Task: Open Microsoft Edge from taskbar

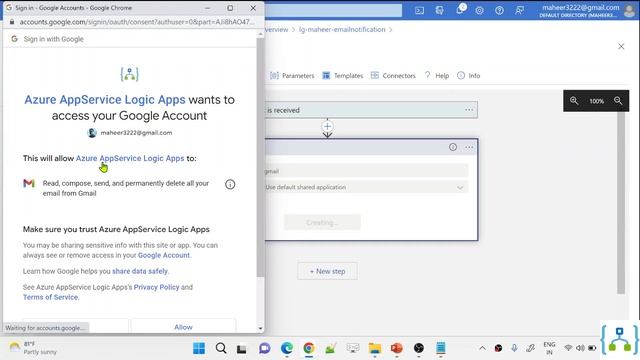Action: pos(287,348)
